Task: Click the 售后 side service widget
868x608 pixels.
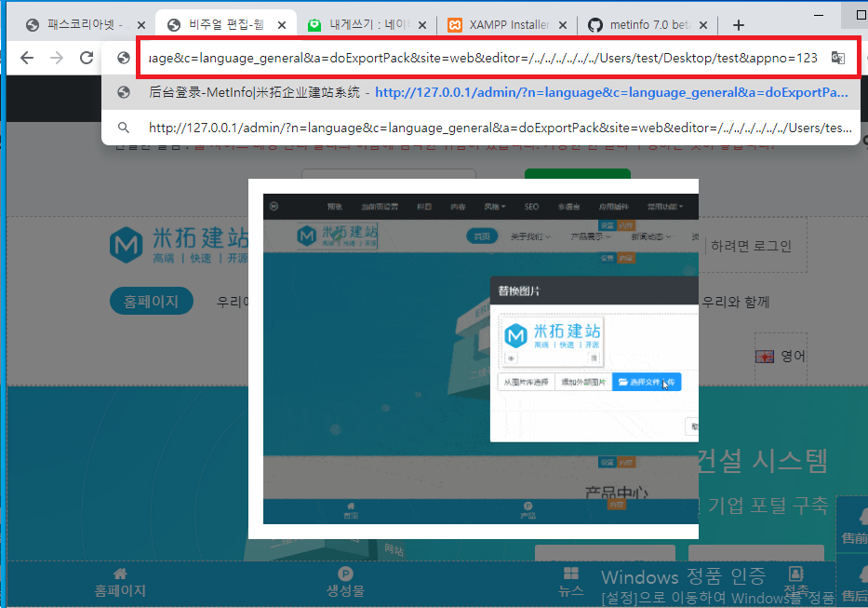Action: pos(852,582)
